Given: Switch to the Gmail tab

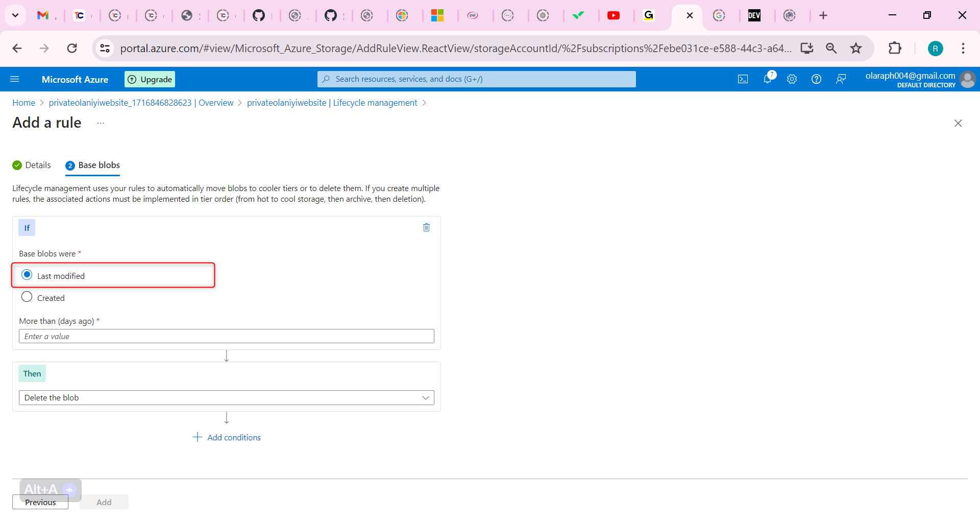Looking at the screenshot, I should pyautogui.click(x=43, y=15).
